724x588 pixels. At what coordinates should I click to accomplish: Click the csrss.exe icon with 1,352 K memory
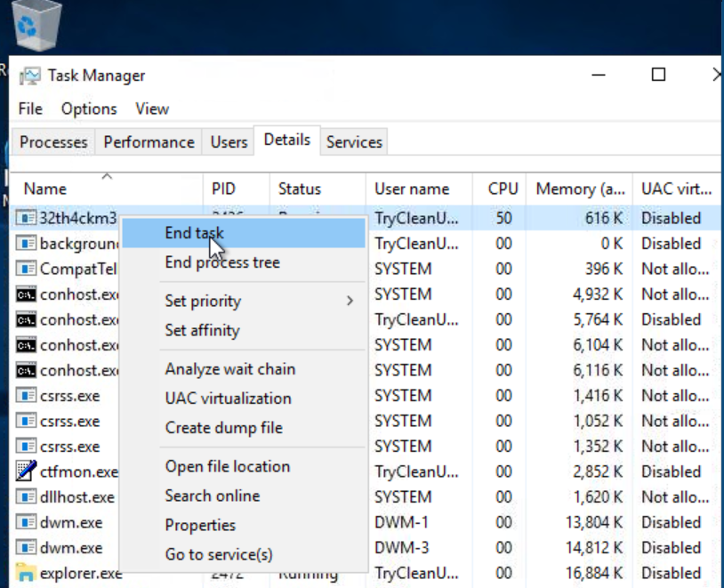(26, 447)
